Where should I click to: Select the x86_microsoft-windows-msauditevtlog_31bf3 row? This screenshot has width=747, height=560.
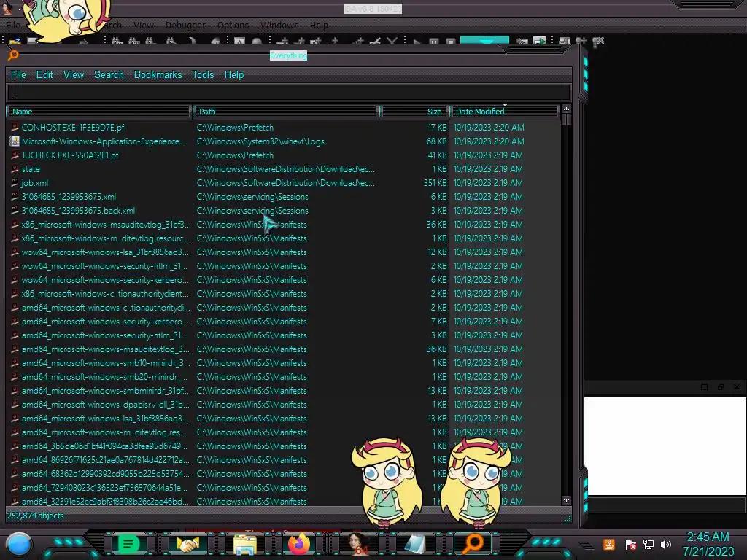pyautogui.click(x=284, y=225)
